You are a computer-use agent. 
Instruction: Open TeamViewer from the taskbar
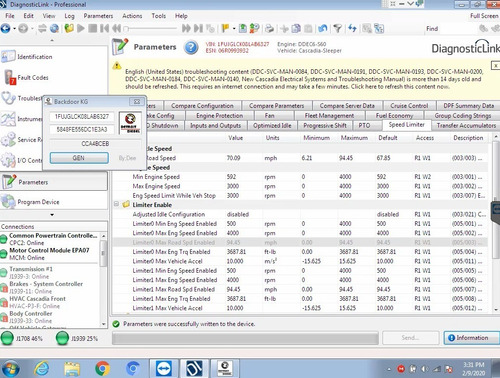[x=164, y=368]
